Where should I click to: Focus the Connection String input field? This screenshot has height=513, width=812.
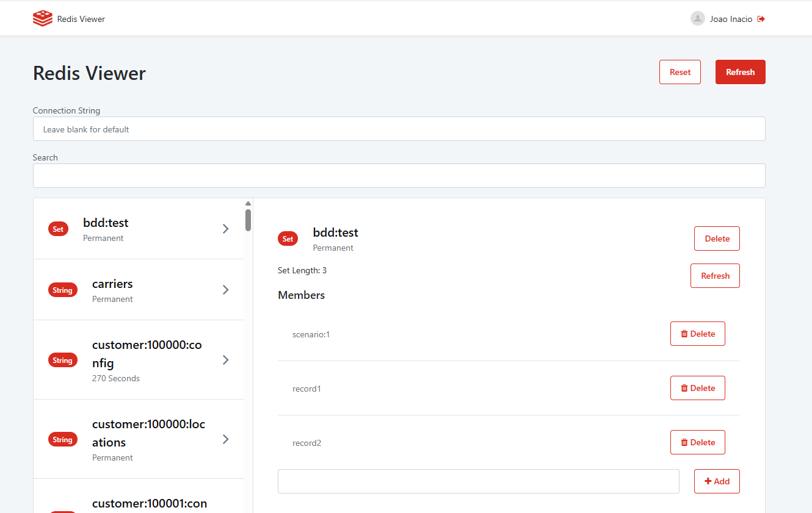coord(399,129)
